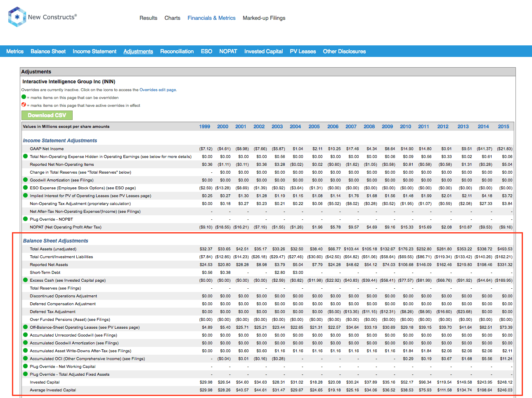This screenshot has height=398, width=532.
Task: Click the Short-Term Debt row label
Action: pos(45,273)
